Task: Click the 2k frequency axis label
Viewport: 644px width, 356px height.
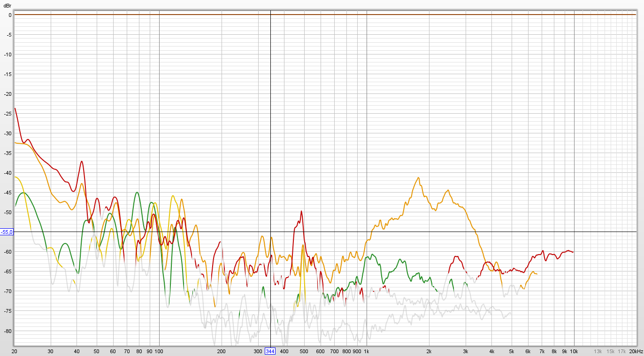Action: point(429,351)
